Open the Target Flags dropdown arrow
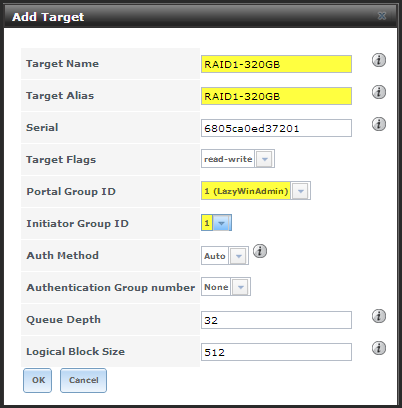 [x=265, y=159]
